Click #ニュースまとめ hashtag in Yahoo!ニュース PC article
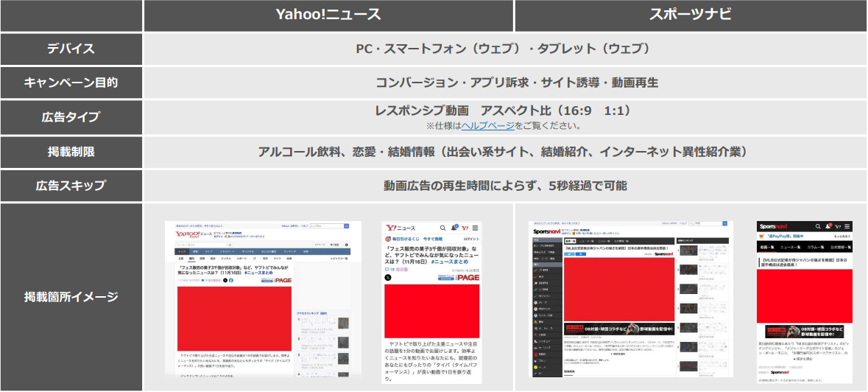Screen dimensions: 868x392 tap(258, 273)
